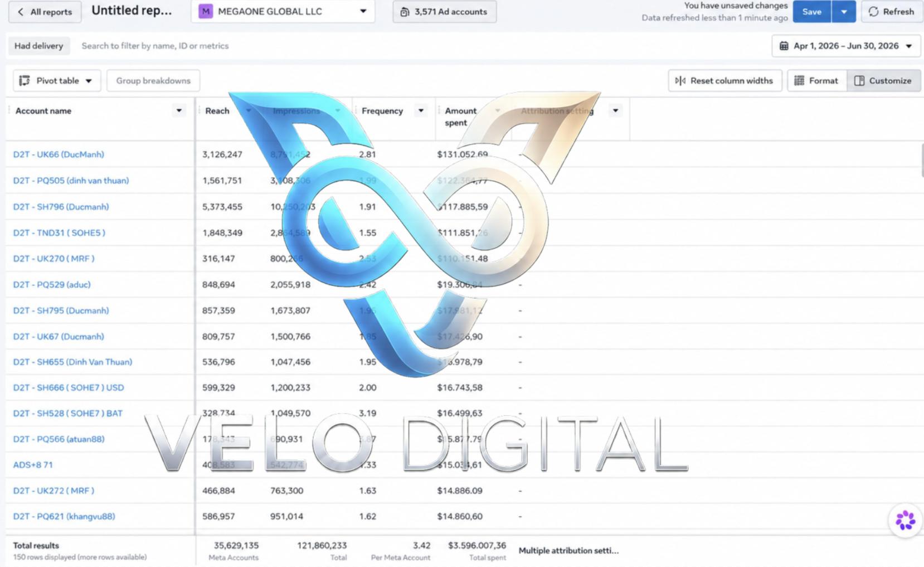Open the 3,571 Ad accounts picker
The image size is (924, 567).
(x=445, y=12)
